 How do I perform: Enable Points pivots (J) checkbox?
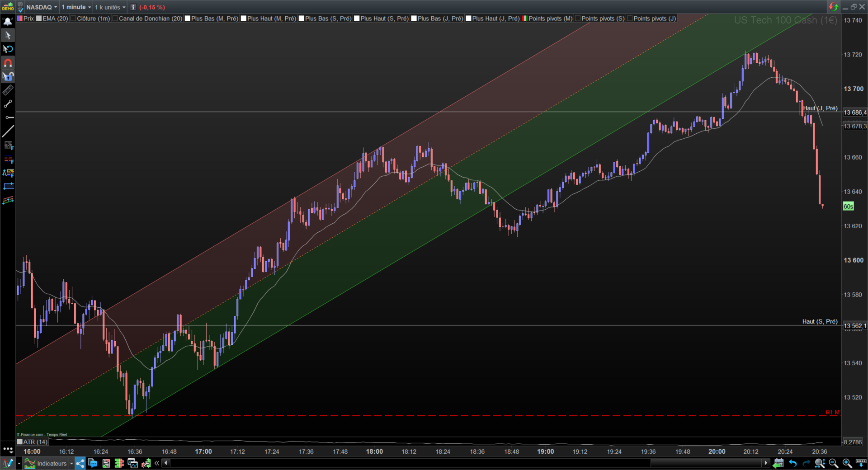[629, 19]
